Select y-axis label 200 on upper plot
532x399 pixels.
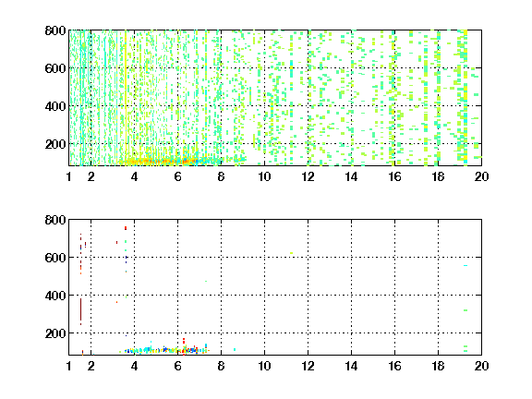(x=55, y=144)
